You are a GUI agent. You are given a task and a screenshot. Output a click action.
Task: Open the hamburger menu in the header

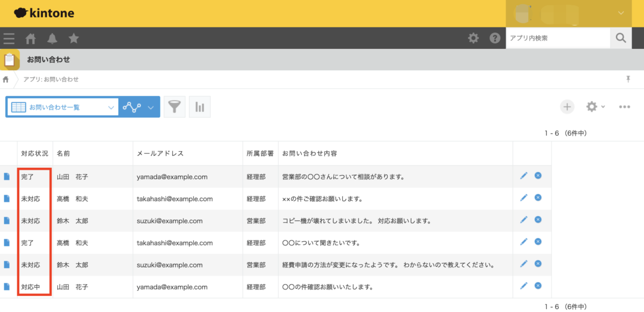(x=8, y=39)
